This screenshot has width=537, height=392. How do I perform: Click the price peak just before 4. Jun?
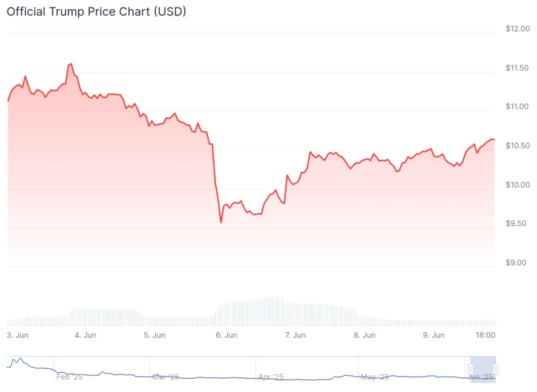click(70, 64)
